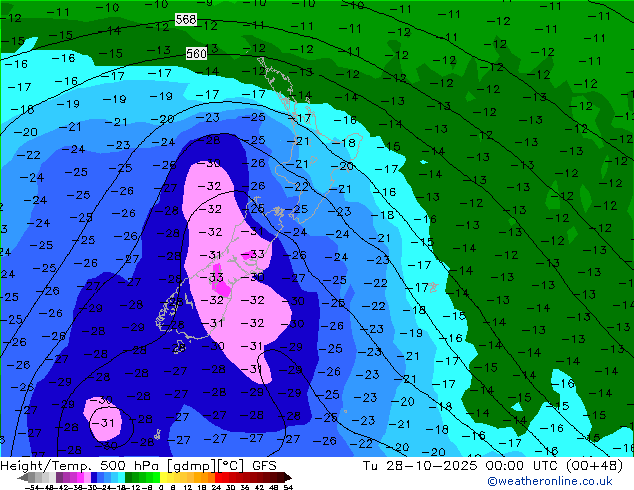
Task: Click the 568 contour height label
Action: [x=186, y=19]
